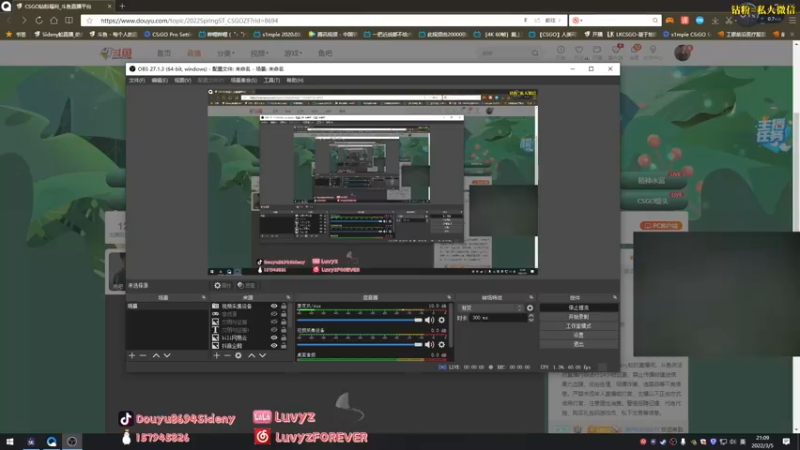Open the 编辑(E) menu in OBS
800x450 pixels.
coord(160,80)
